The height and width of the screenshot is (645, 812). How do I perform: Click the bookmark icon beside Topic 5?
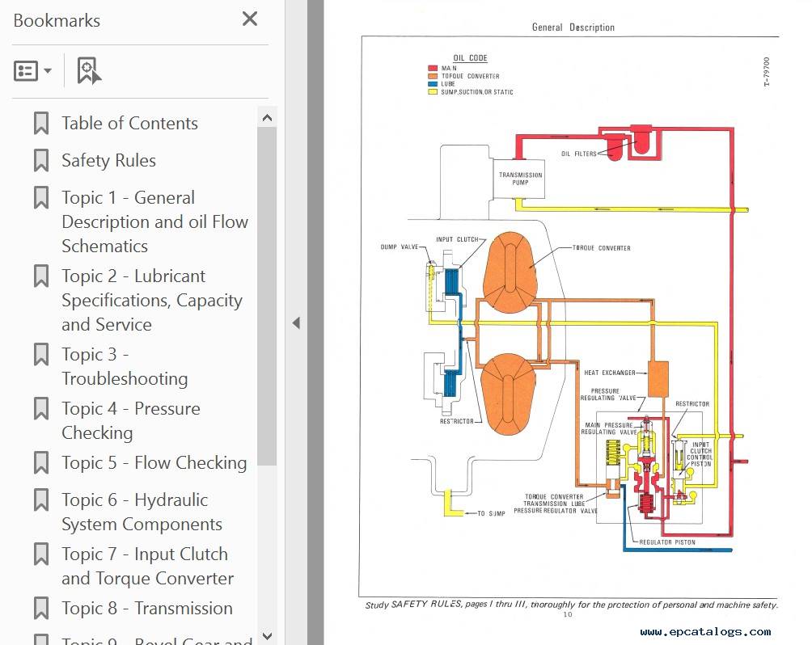point(41,463)
